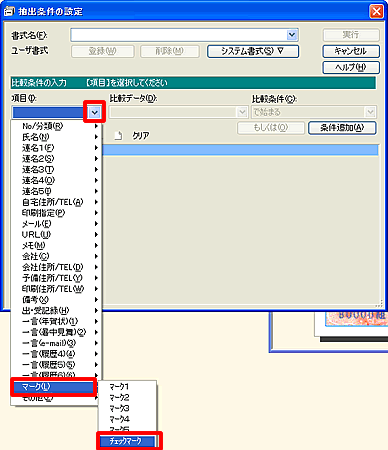Image resolution: width=388 pixels, height=450 pixels.
Task: Open the システム書式 dropdown button
Action: coord(253,51)
